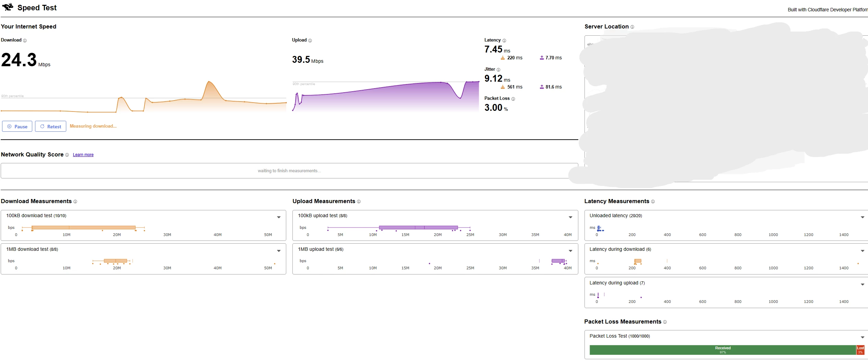
Task: Show the Jitter info tooltip icon
Action: click(498, 70)
